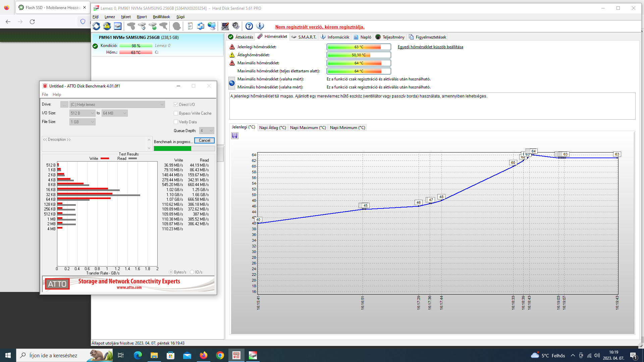Open the notification center icon
This screenshot has width=644, height=362.
[x=633, y=356]
